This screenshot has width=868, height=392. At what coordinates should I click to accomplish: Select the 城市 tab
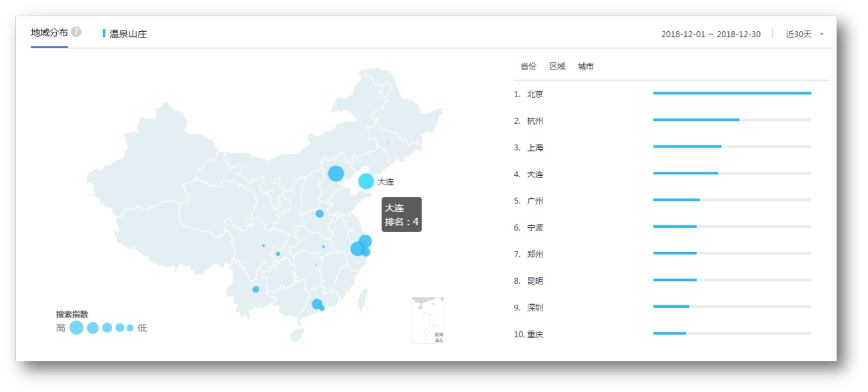click(x=586, y=66)
